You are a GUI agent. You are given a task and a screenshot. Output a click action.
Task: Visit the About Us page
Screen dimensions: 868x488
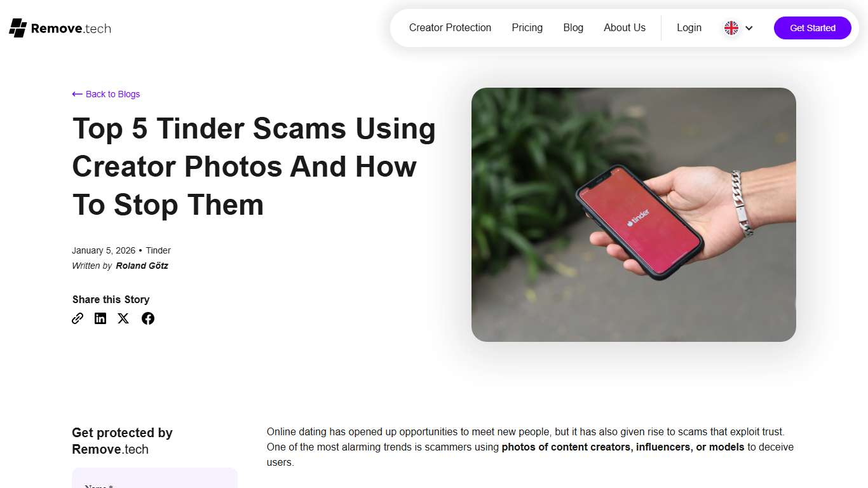[625, 28]
